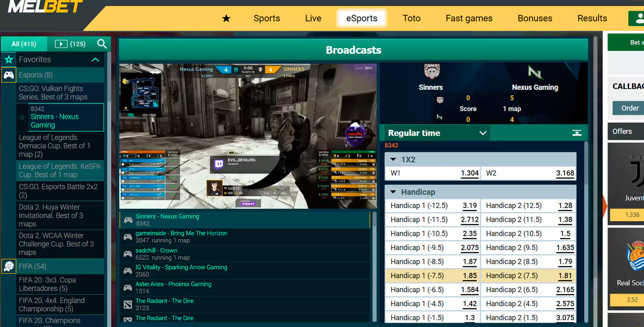Open the Toto menu
Viewport: 644px width, 327px height.
411,18
